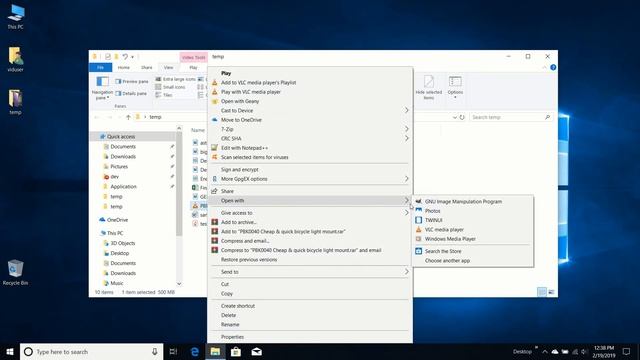Switch to the Share ribbon tab
Viewport: 640px width, 360px height.
(147, 67)
